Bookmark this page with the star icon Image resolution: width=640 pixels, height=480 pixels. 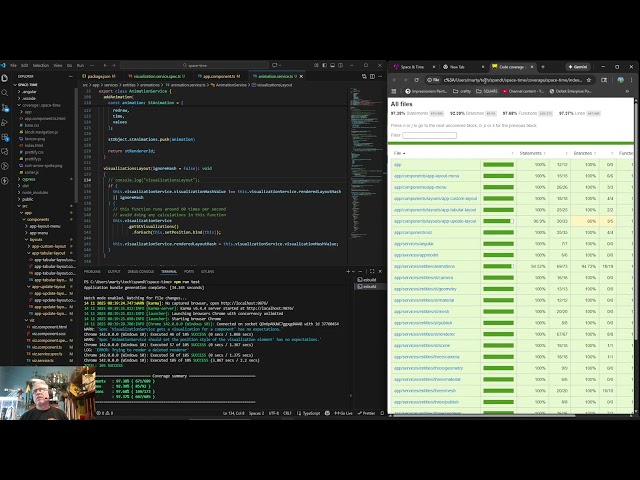coord(589,80)
